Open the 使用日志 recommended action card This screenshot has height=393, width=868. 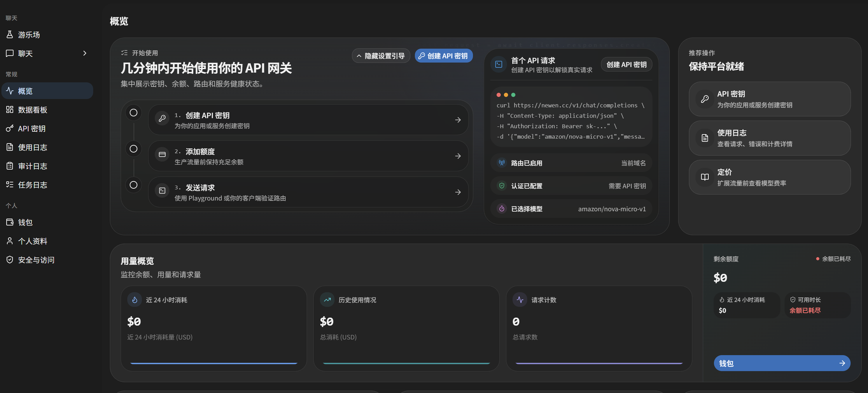pos(769,138)
